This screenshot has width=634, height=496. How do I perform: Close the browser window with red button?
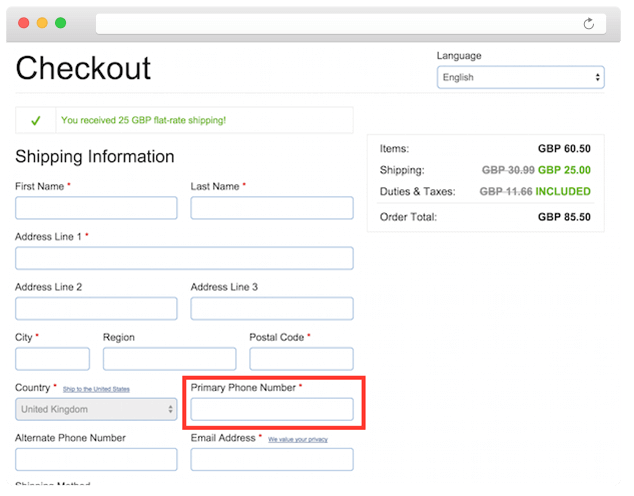pyautogui.click(x=24, y=22)
